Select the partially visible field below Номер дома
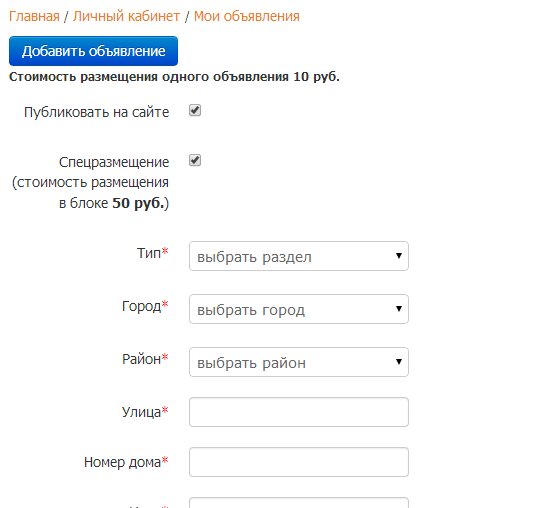The width and height of the screenshot is (547, 508). point(299,503)
